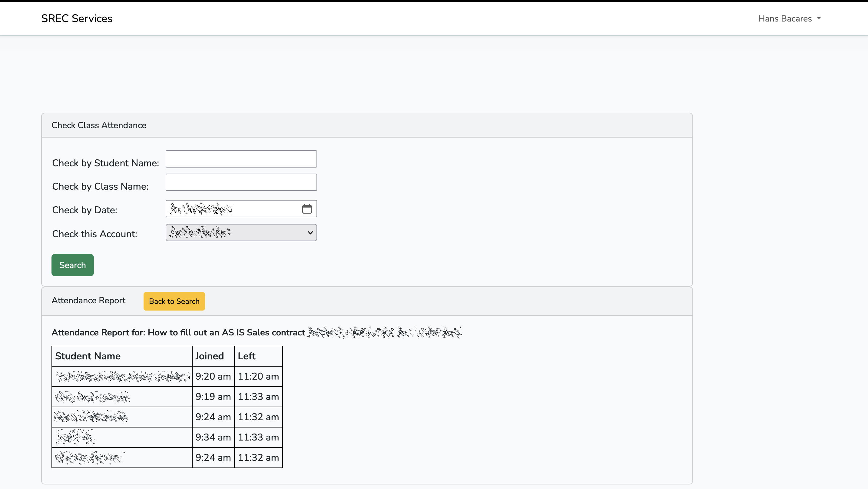Click the Back to Search button
Image resolution: width=868 pixels, height=489 pixels.
pos(174,301)
